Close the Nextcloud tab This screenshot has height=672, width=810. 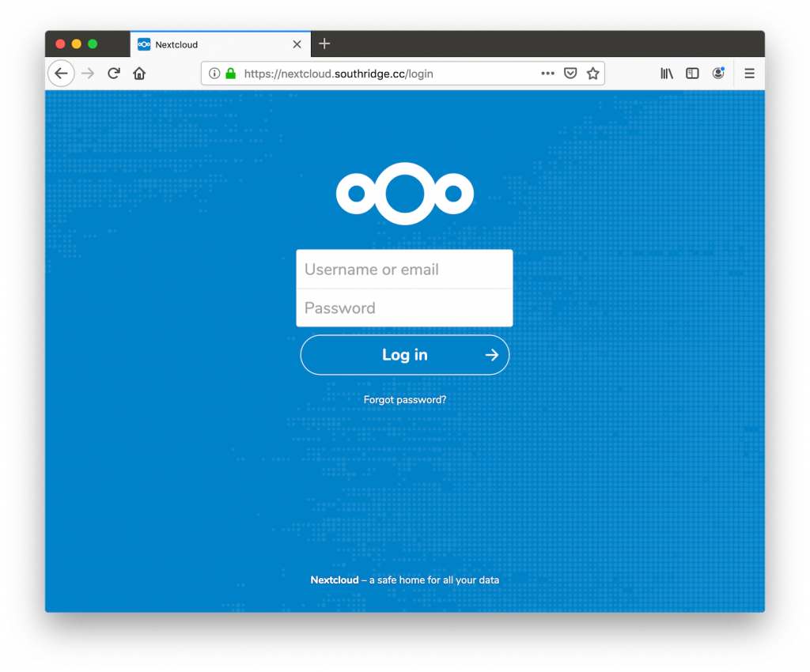pyautogui.click(x=297, y=44)
